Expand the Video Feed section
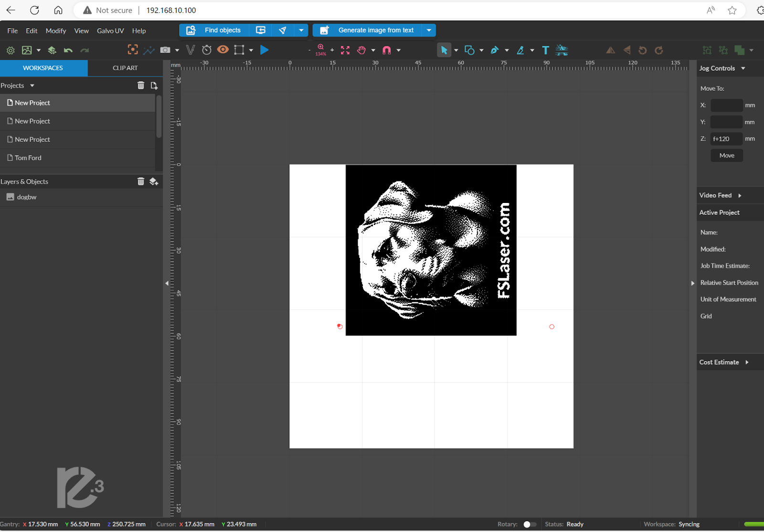Viewport: 764px width, 532px height. [x=720, y=195]
